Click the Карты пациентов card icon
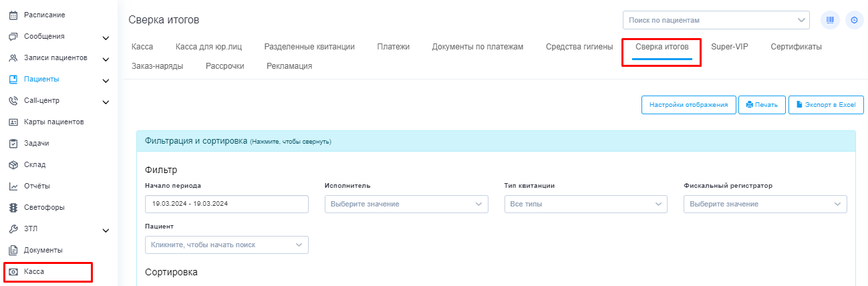This screenshot has width=868, height=286. point(13,122)
